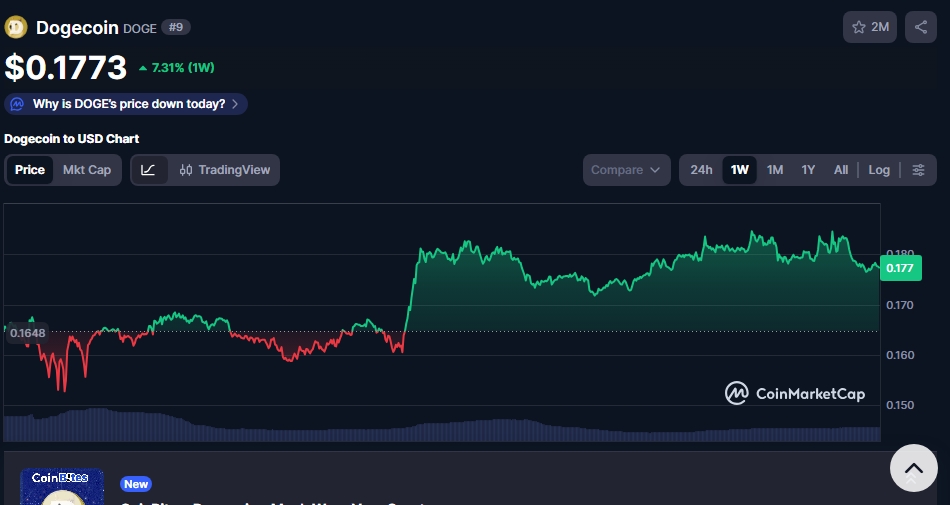
Task: Click the scroll-to-top arrow button
Action: [x=914, y=468]
